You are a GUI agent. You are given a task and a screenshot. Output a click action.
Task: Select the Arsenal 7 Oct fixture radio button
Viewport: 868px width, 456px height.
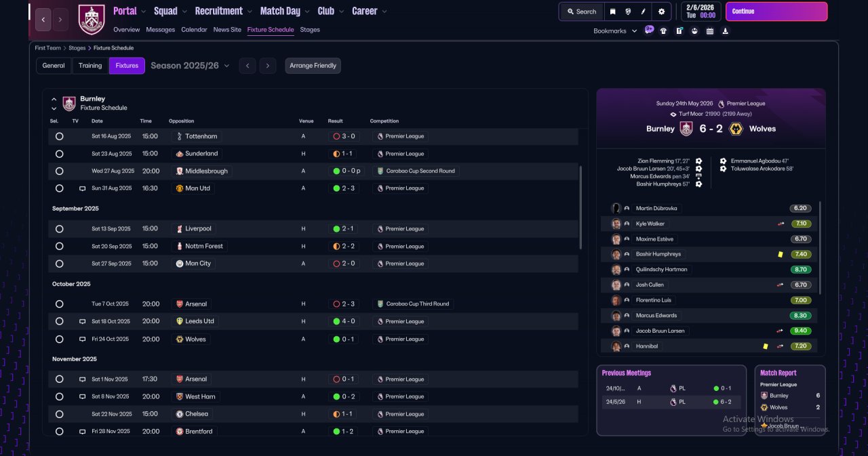pyautogui.click(x=59, y=304)
